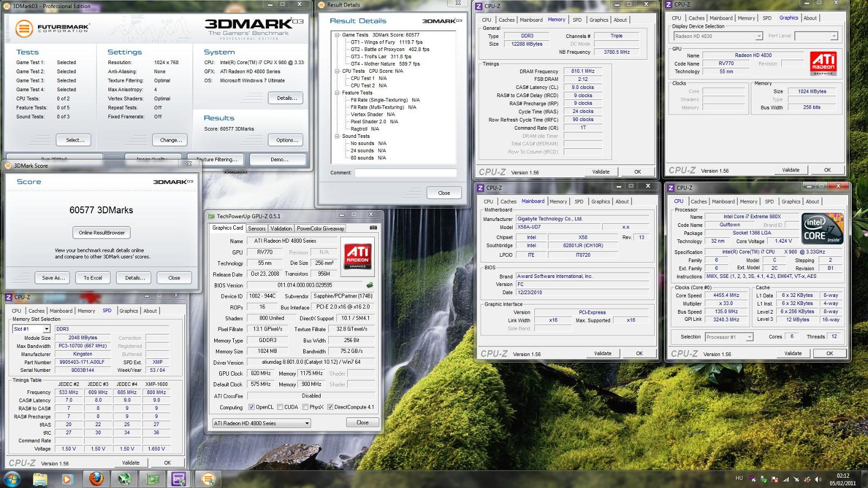Click the 3DMark03 window title icon
The height and width of the screenshot is (488, 868).
(8, 6)
